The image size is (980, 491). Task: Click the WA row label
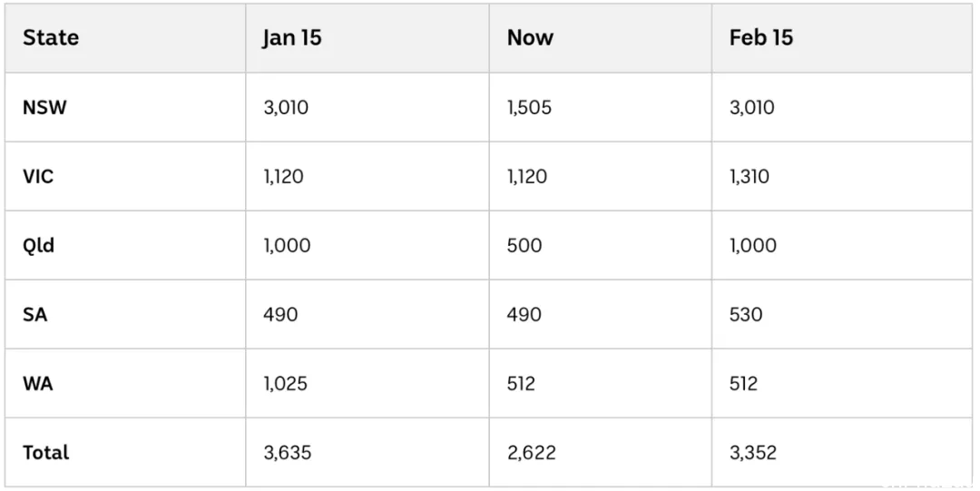coord(37,383)
